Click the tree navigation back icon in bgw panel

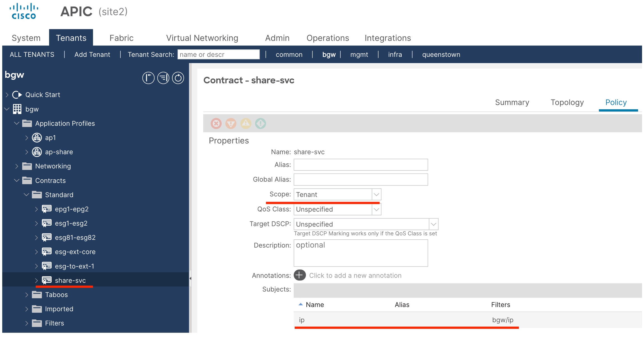pos(148,78)
